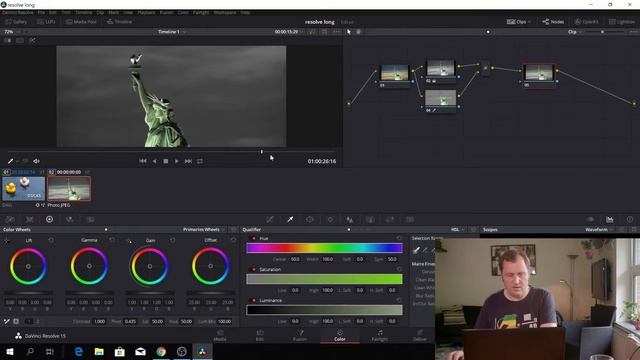This screenshot has height=360, width=640.
Task: Open the 3D stereoscopic palette
Action: [x=410, y=220]
